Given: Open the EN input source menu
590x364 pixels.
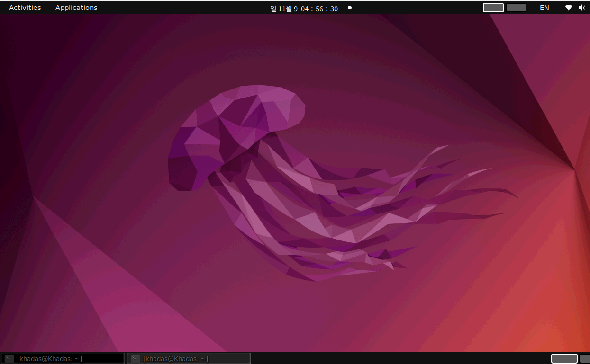Looking at the screenshot, I should click(x=545, y=8).
